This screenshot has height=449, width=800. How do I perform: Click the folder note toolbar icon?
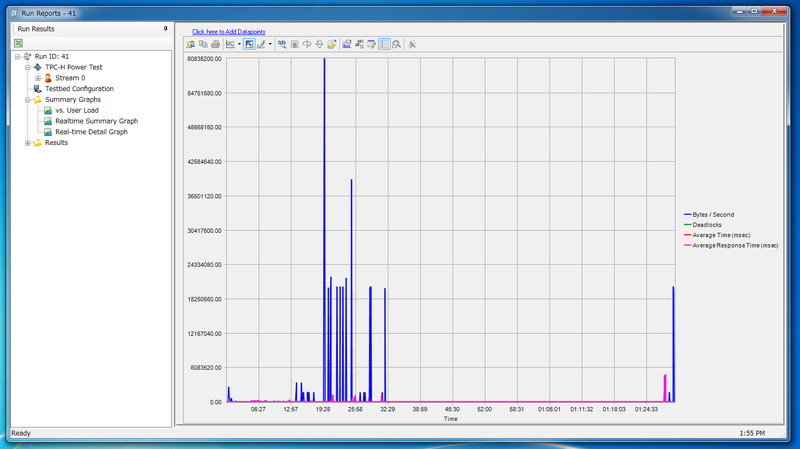[x=332, y=44]
